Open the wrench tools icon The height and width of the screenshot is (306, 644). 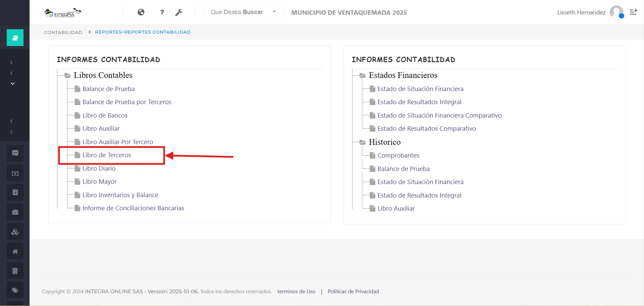[x=179, y=12]
